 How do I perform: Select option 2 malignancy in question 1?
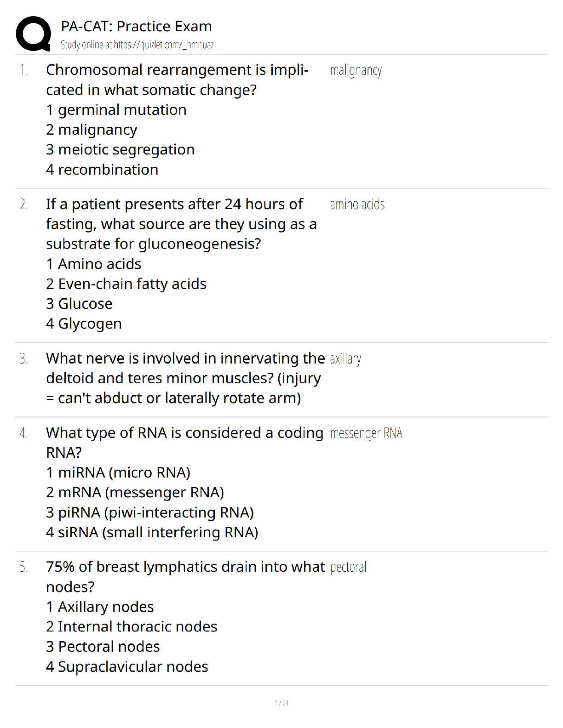[92, 130]
